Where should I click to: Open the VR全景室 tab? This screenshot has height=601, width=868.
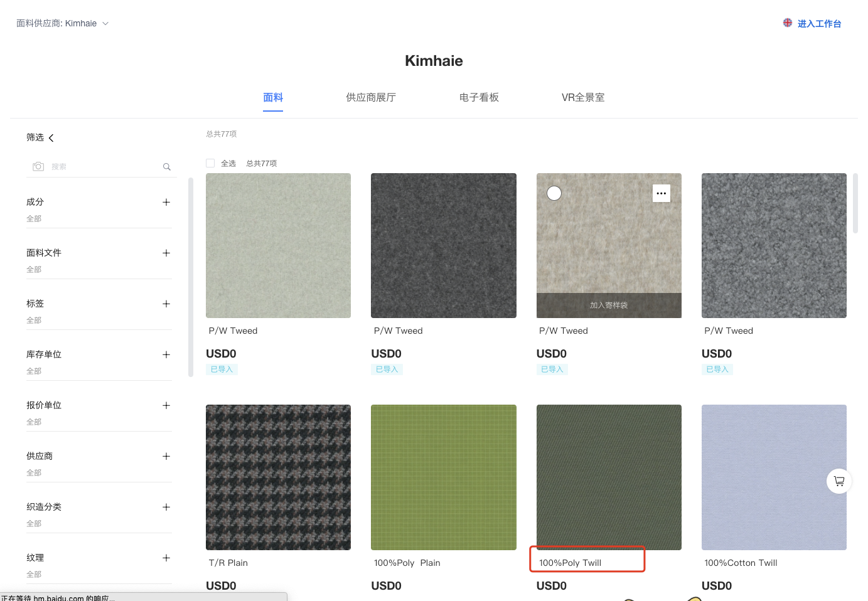(x=582, y=97)
